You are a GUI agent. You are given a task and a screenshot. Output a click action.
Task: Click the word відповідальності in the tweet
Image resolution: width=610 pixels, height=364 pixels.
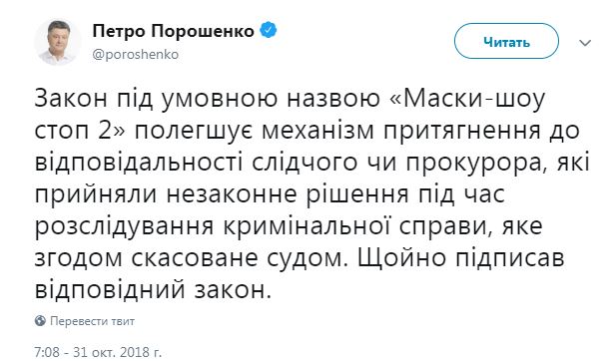[x=138, y=163]
